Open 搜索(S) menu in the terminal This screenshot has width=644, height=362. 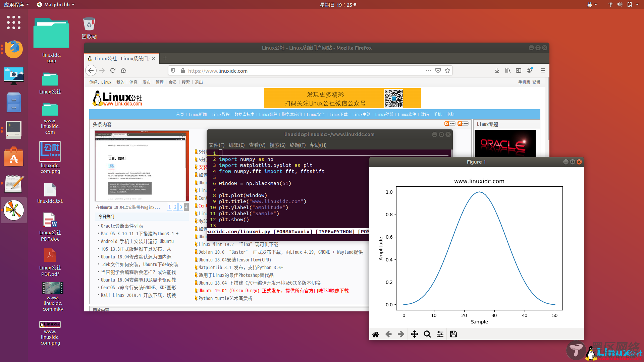point(277,145)
